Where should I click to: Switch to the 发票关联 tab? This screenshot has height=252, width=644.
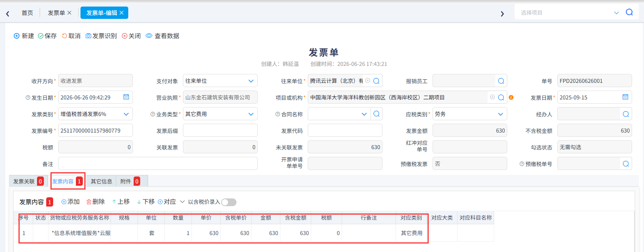28,181
